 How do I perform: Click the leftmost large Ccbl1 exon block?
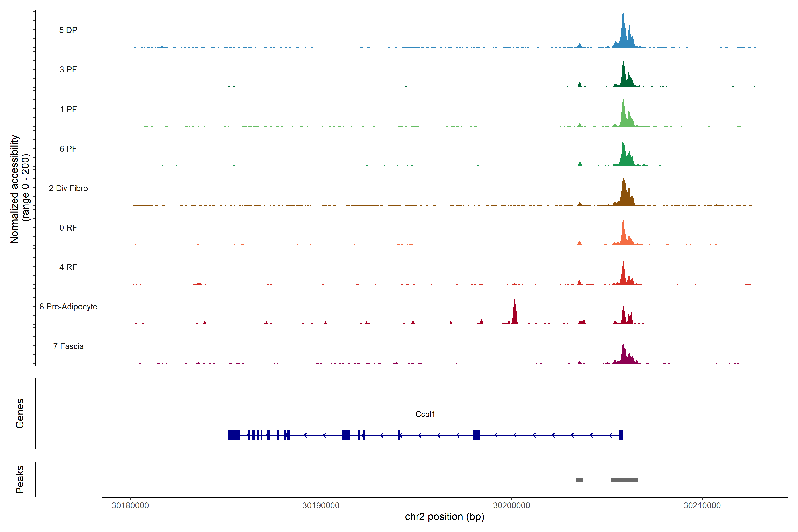[x=234, y=435]
